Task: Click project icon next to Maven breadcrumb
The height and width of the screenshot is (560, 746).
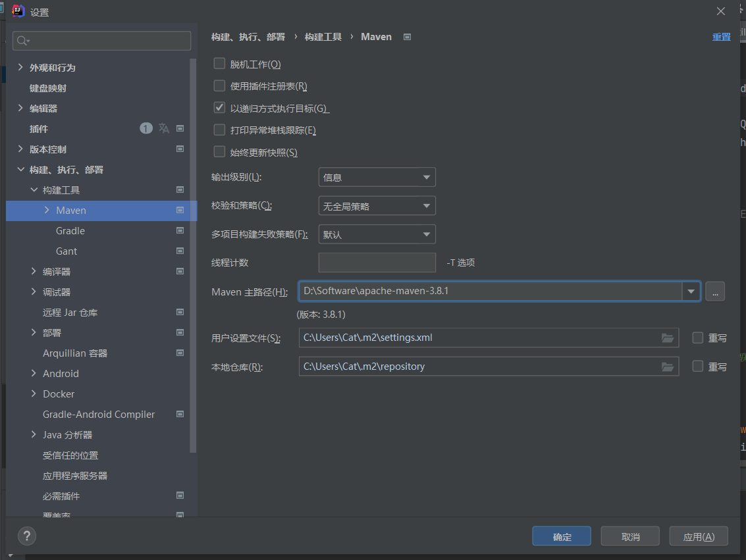Action: coord(408,37)
